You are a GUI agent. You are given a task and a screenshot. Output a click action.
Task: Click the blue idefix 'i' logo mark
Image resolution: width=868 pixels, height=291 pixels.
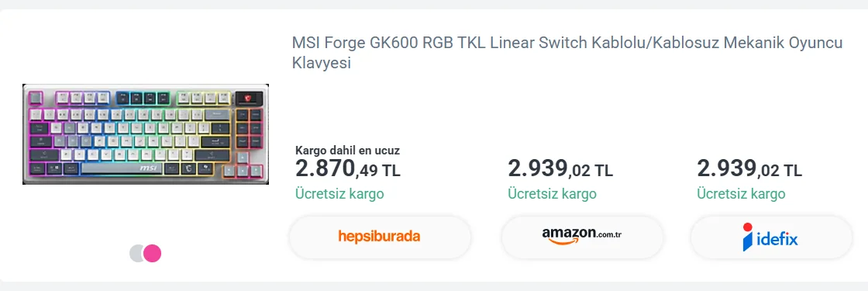[x=748, y=237]
